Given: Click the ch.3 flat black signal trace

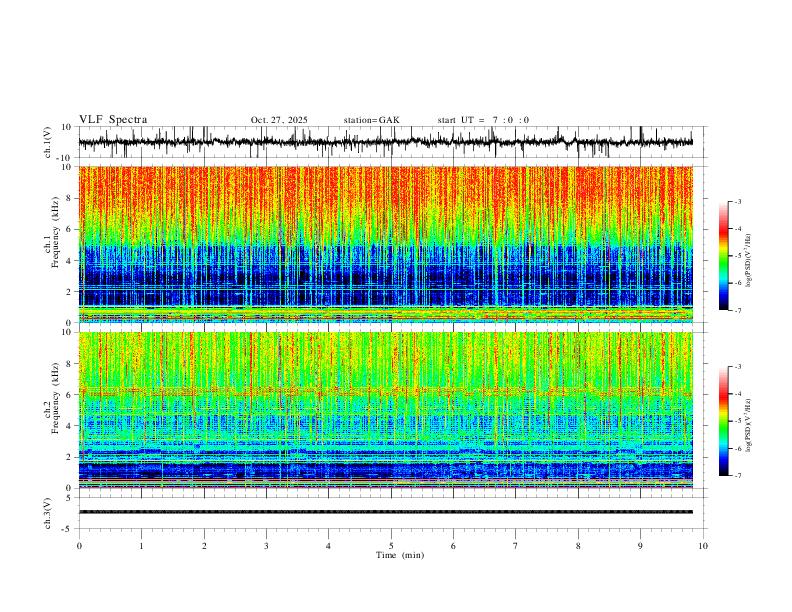Looking at the screenshot, I should pyautogui.click(x=385, y=512).
